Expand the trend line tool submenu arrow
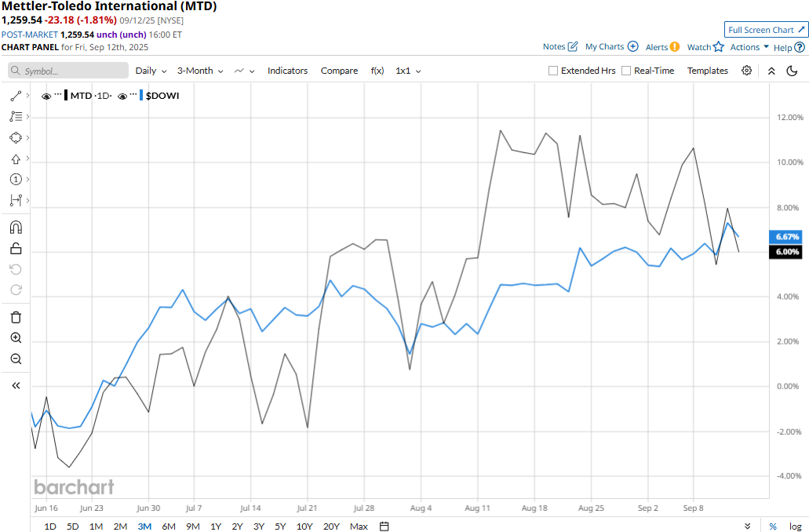This screenshot has height=532, width=809. pyautogui.click(x=28, y=96)
